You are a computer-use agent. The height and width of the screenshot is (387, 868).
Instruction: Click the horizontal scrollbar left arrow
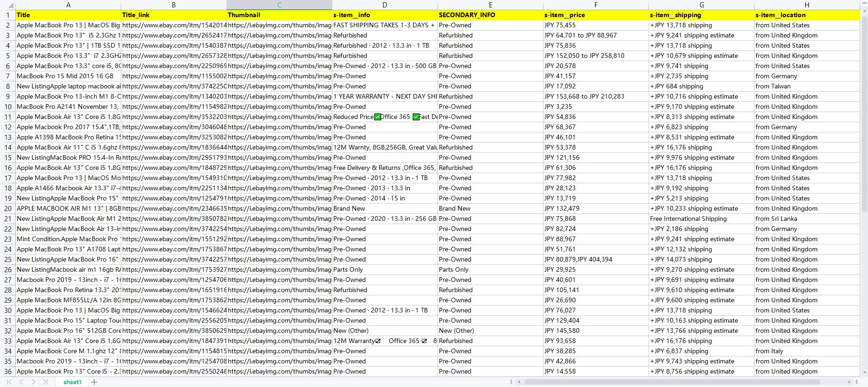[519, 382]
